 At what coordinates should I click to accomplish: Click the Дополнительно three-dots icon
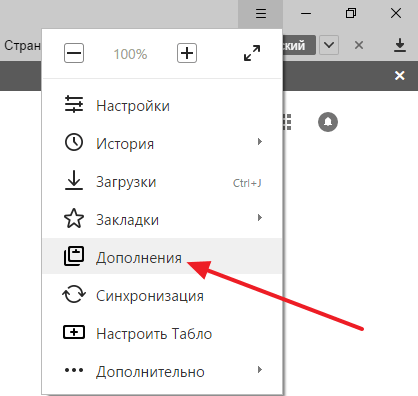point(74,370)
